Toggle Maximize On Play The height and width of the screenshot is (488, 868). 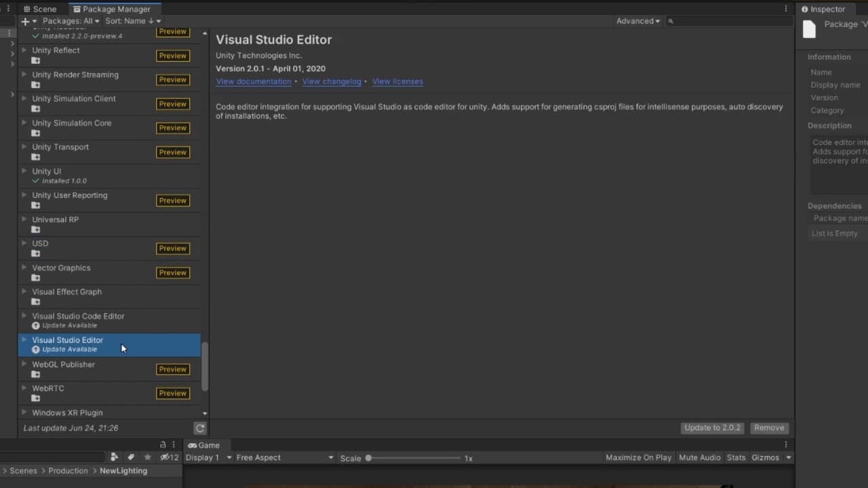[638, 457]
